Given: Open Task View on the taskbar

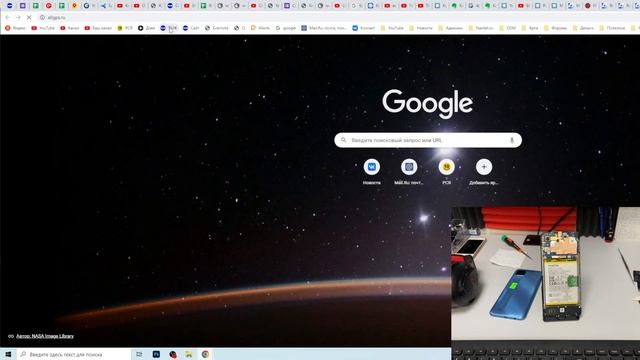Looking at the screenshot, I should (139, 354).
